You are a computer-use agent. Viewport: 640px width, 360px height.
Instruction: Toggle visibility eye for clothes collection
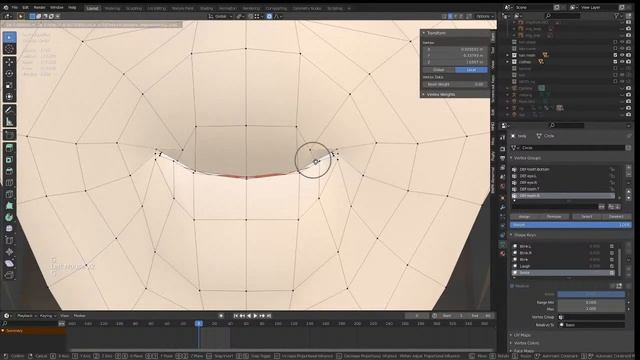coord(622,62)
